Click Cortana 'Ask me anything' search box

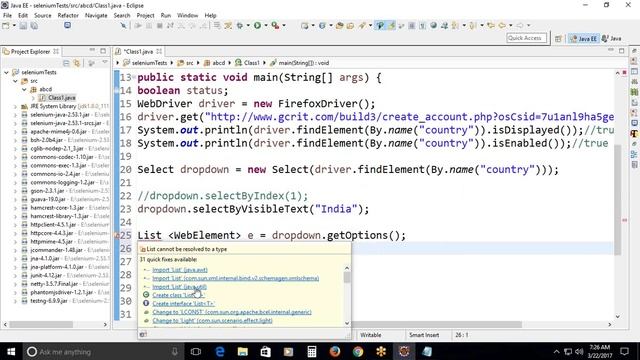[103, 351]
